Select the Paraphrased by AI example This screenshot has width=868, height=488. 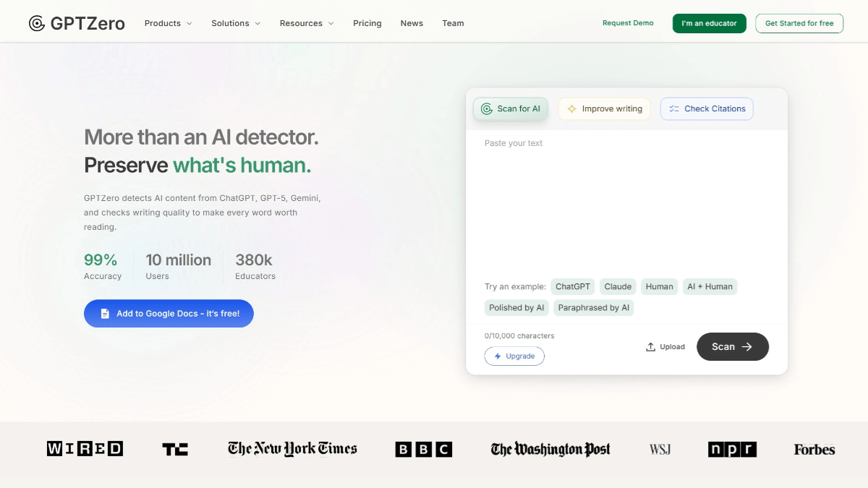click(594, 308)
